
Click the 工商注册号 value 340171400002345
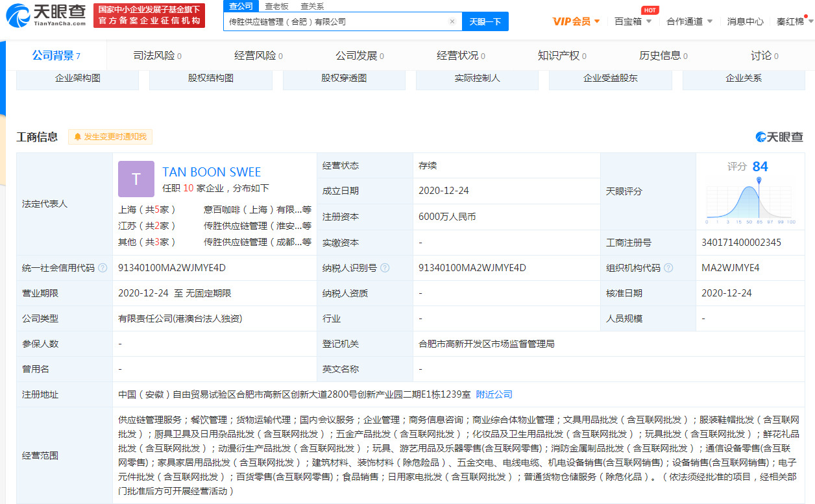coord(741,243)
